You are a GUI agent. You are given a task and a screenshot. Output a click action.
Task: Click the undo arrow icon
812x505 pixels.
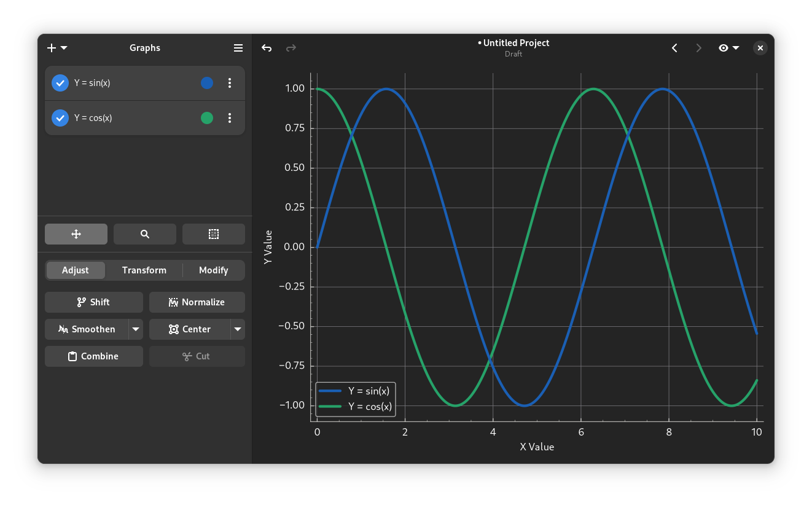[x=267, y=48]
